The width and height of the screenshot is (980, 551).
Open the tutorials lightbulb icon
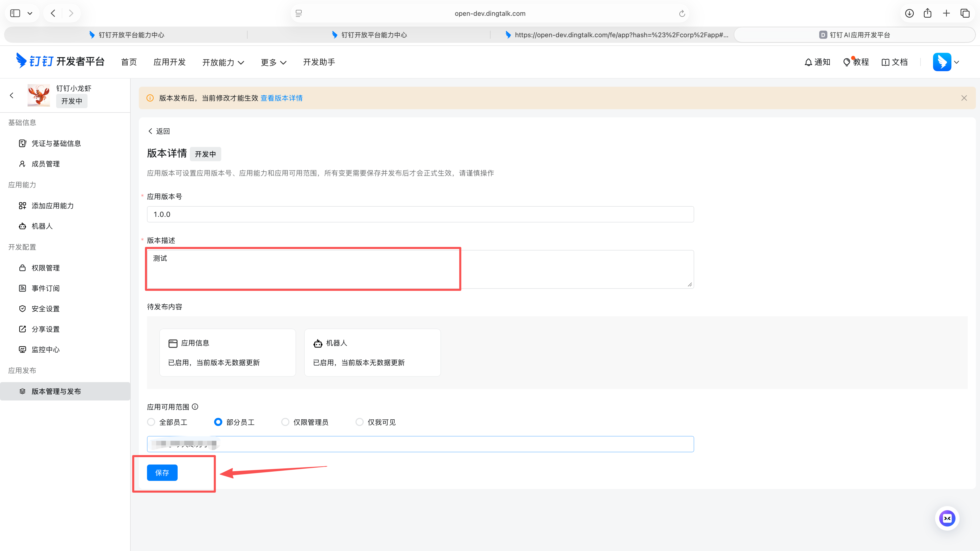[847, 62]
